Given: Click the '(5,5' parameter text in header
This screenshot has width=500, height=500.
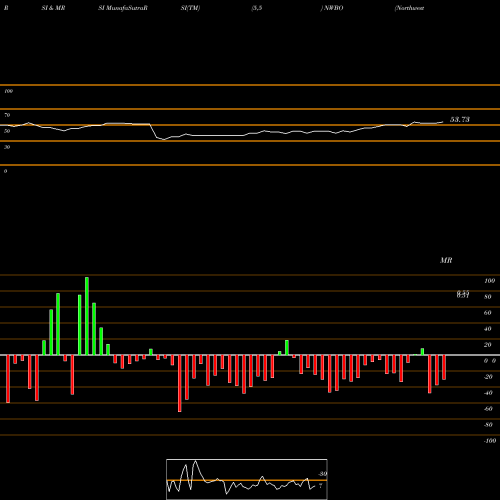Looking at the screenshot, I should (x=257, y=8).
